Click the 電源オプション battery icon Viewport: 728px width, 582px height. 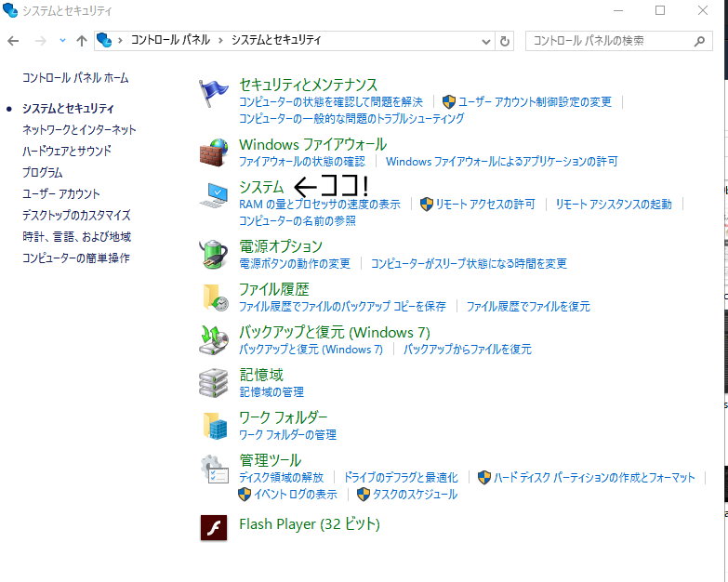click(x=214, y=254)
